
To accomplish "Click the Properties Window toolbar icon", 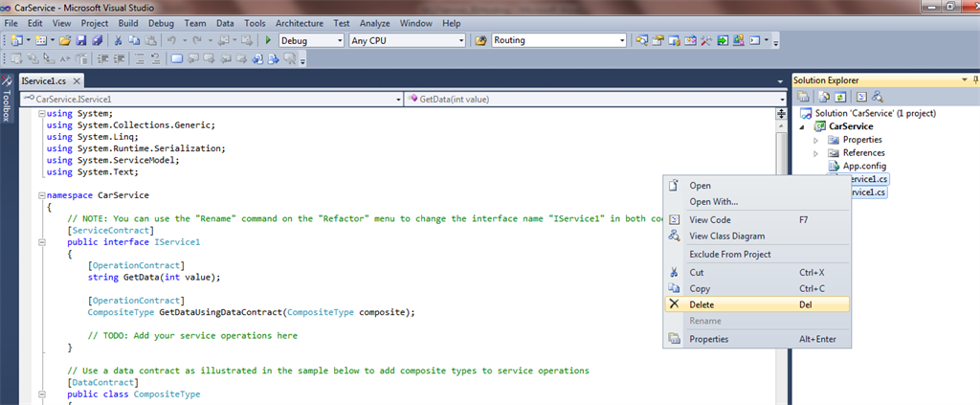I will point(657,40).
